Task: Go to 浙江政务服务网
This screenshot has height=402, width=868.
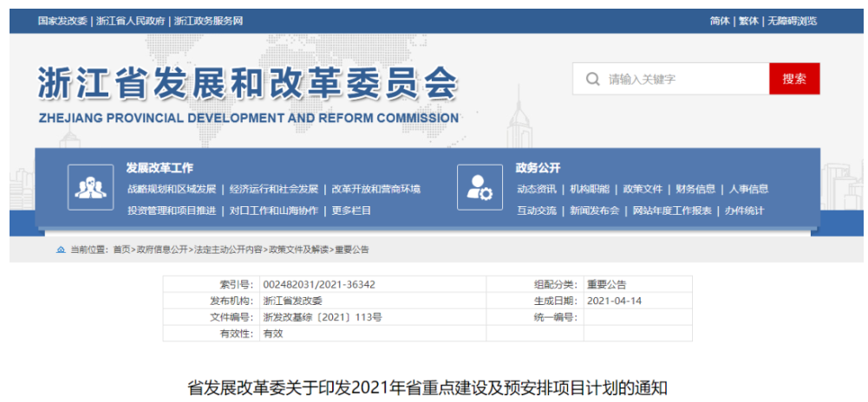Action: [x=208, y=21]
